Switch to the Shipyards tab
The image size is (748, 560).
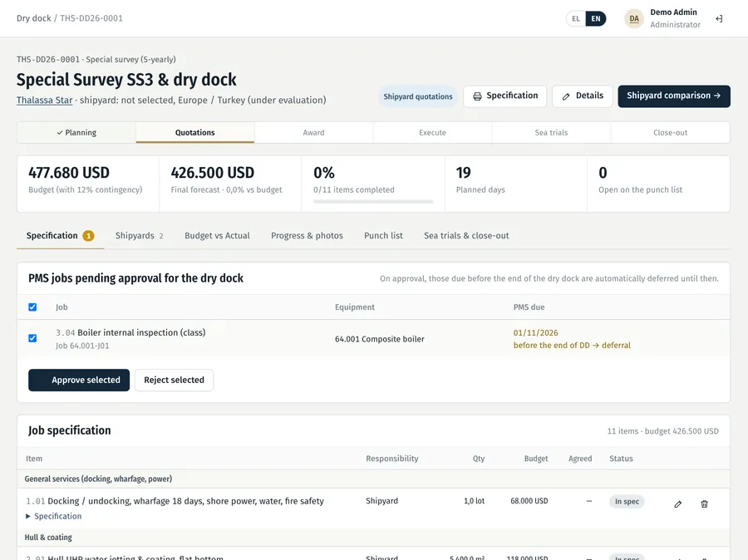[x=140, y=236]
